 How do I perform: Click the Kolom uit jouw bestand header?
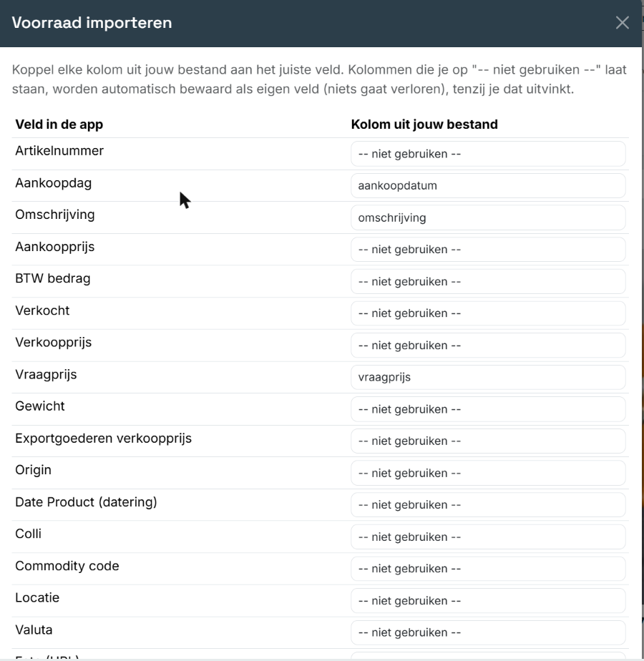tap(424, 124)
